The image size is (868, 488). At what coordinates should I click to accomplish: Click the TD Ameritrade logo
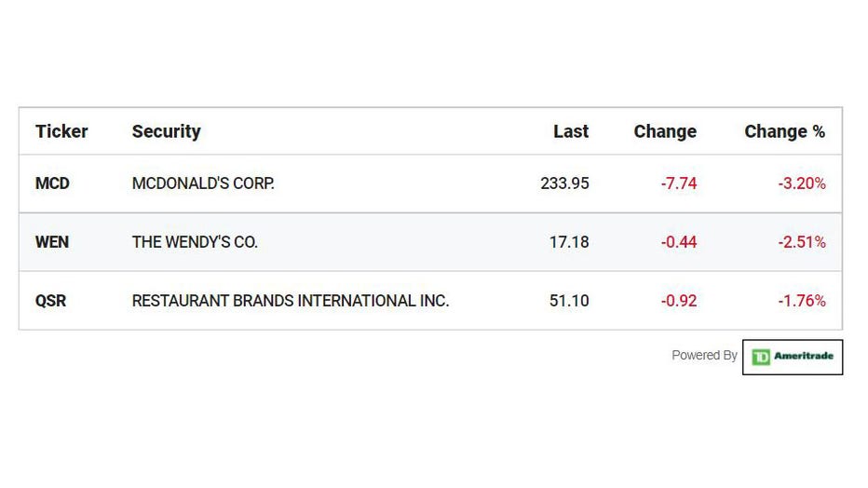(793, 357)
